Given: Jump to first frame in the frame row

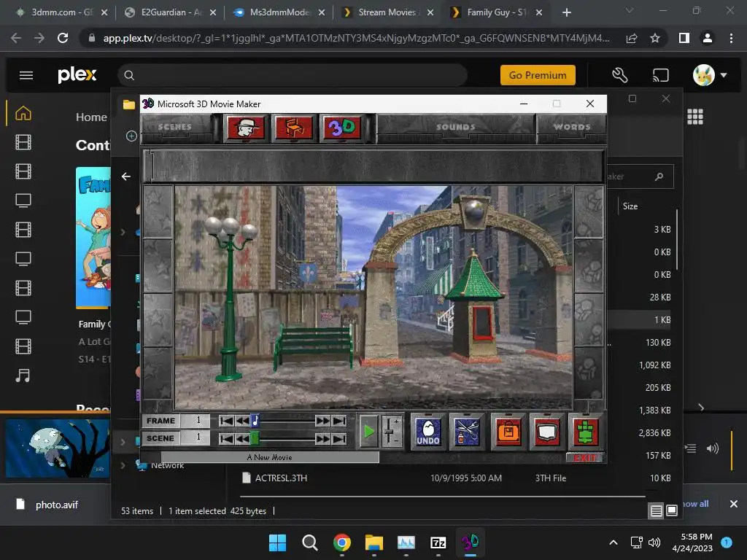Looking at the screenshot, I should [x=227, y=421].
